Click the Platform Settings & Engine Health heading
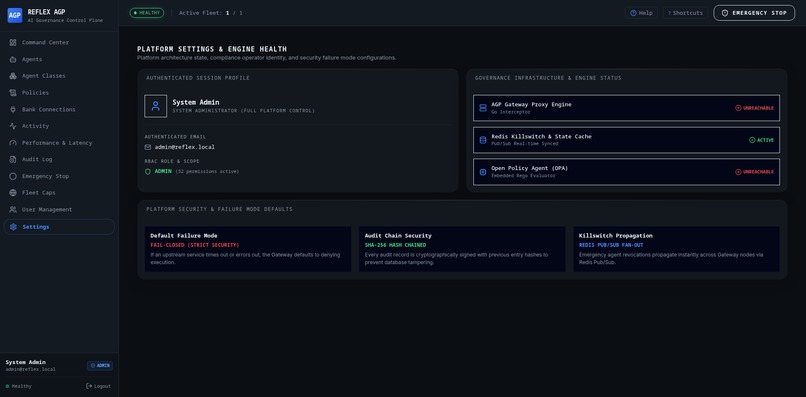This screenshot has height=397, width=806. pos(212,49)
